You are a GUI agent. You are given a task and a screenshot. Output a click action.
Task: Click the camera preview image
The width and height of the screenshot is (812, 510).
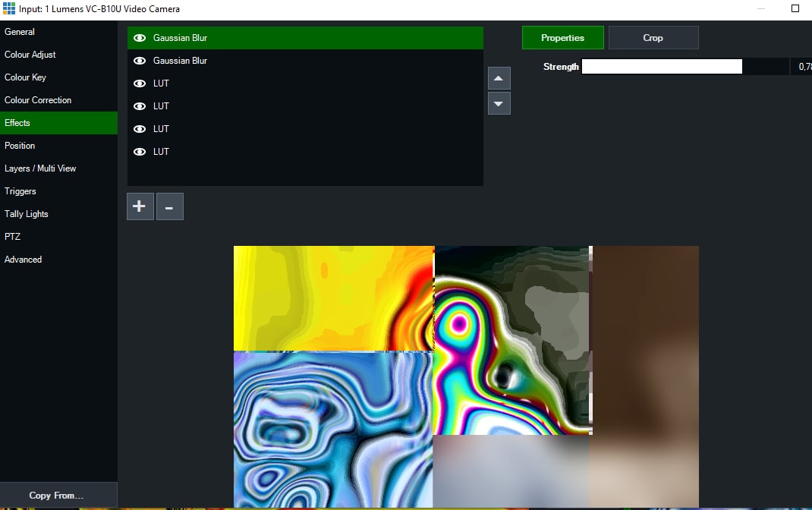(465, 376)
